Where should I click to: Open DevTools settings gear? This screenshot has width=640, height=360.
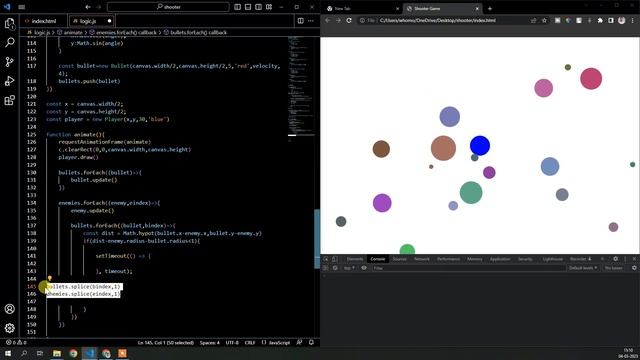pyautogui.click(x=616, y=259)
